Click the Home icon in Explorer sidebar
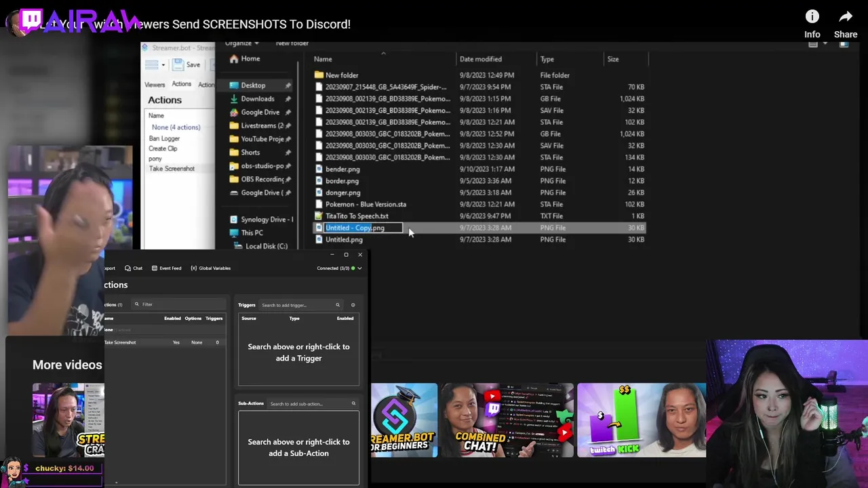This screenshot has height=488, width=868. click(x=234, y=59)
